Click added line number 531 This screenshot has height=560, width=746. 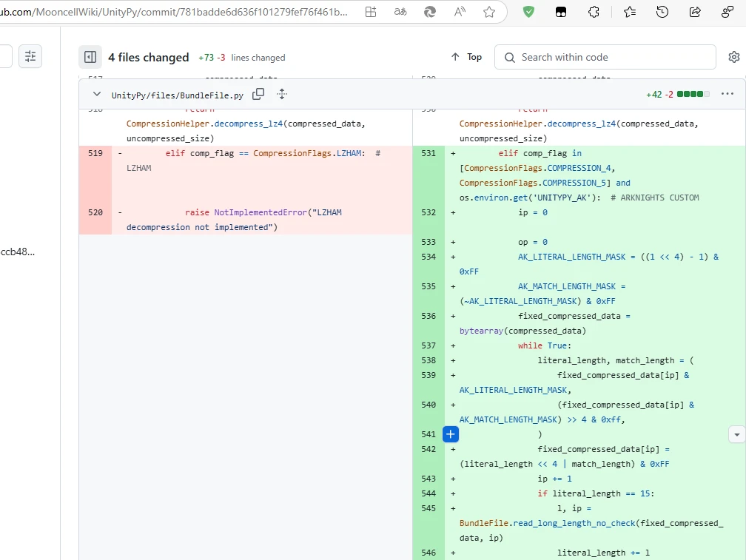(429, 153)
